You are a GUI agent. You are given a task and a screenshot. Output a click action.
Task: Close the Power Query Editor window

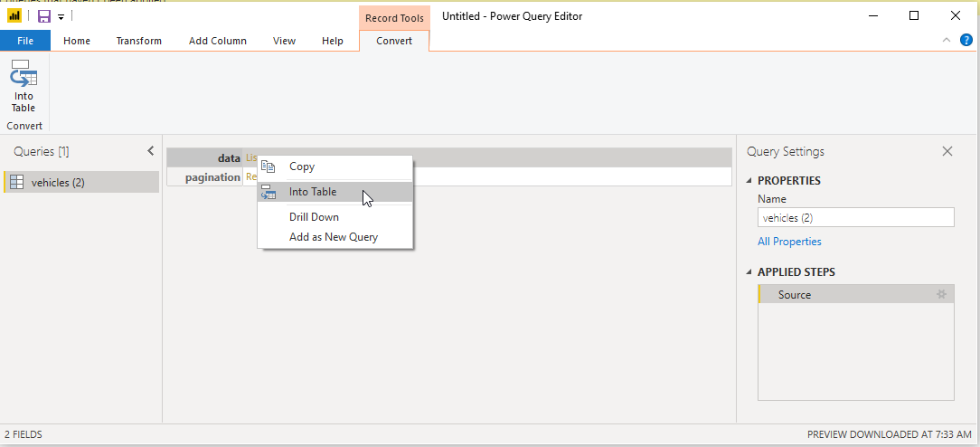pos(955,16)
